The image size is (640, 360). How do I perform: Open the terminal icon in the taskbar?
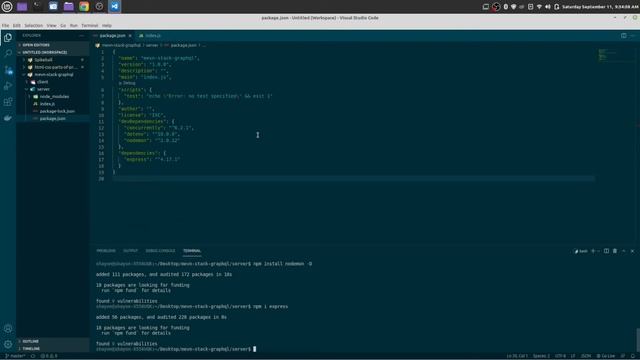pos(38,7)
